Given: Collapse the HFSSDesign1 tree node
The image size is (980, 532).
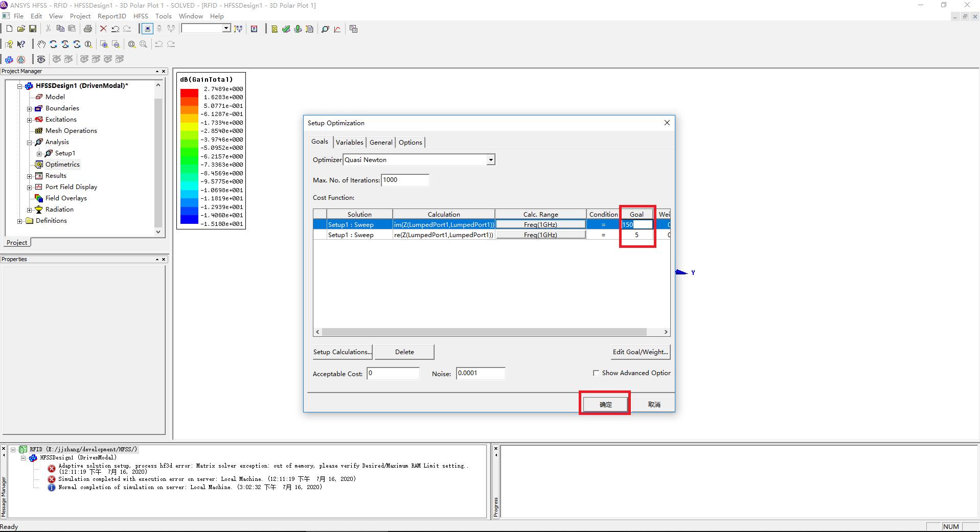Looking at the screenshot, I should point(20,86).
